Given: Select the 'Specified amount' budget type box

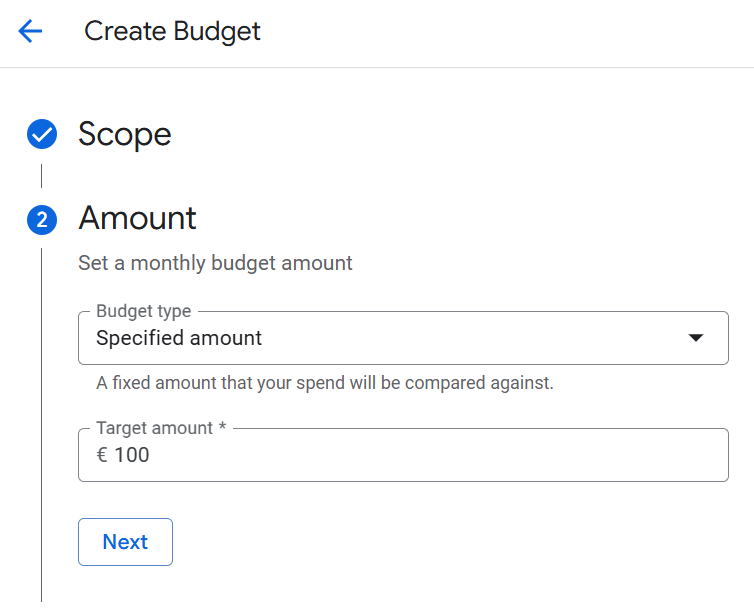Looking at the screenshot, I should [x=403, y=338].
